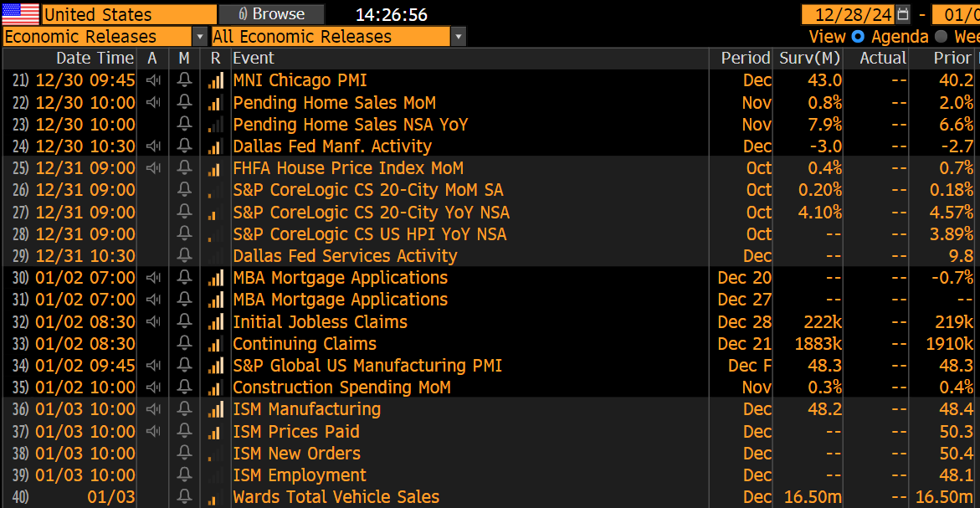Click the United States country field
Screen dimensions: 980x508
tap(130, 13)
